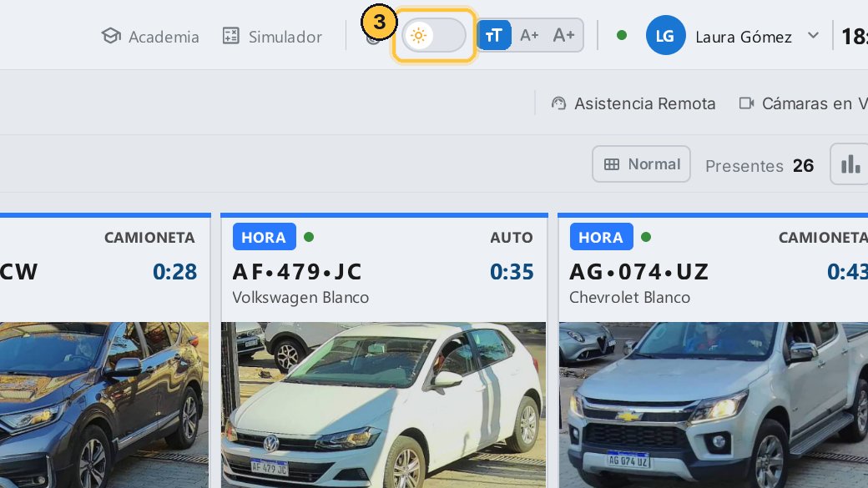Image resolution: width=868 pixels, height=488 pixels.
Task: Click the grid icon in Normal button
Action: click(x=612, y=164)
